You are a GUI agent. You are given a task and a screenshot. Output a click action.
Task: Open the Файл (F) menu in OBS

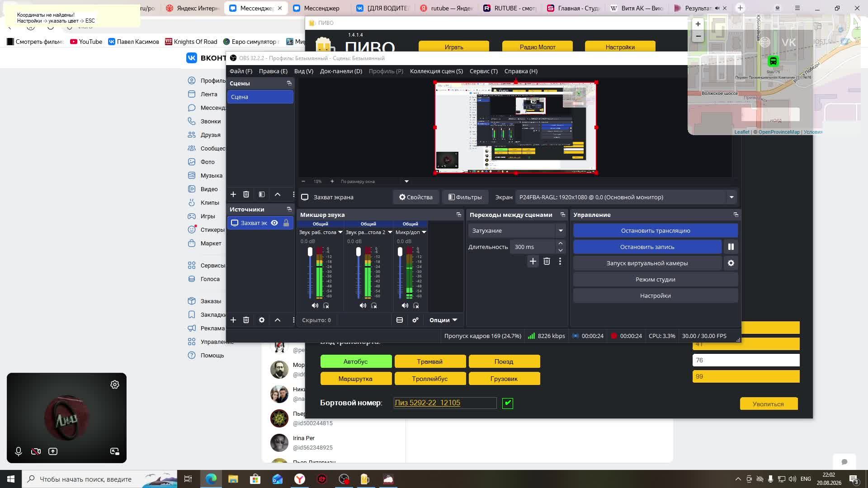[241, 71]
